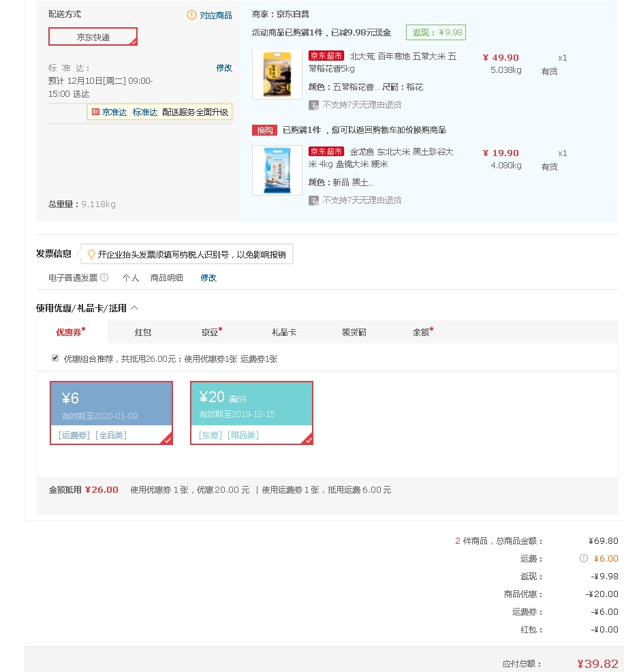
Task: Open the 金龙鱼 rice product thumbnail
Action: point(277,170)
